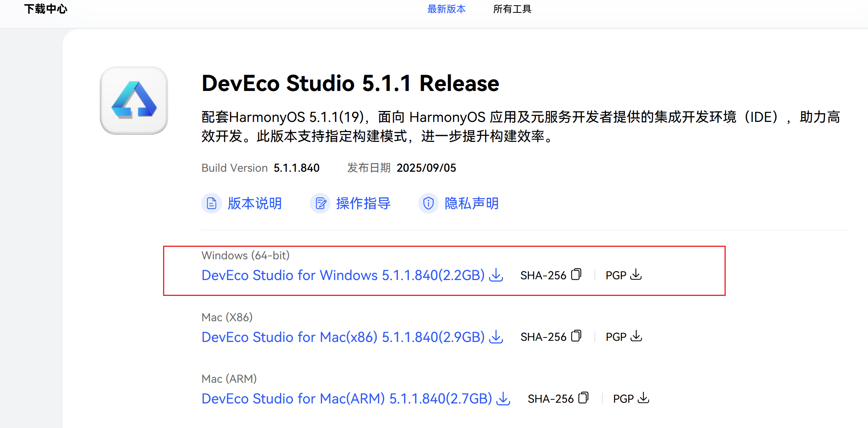Screen dimensions: 868x428
Task: Open the 版本说明 release notes link
Action: point(254,203)
